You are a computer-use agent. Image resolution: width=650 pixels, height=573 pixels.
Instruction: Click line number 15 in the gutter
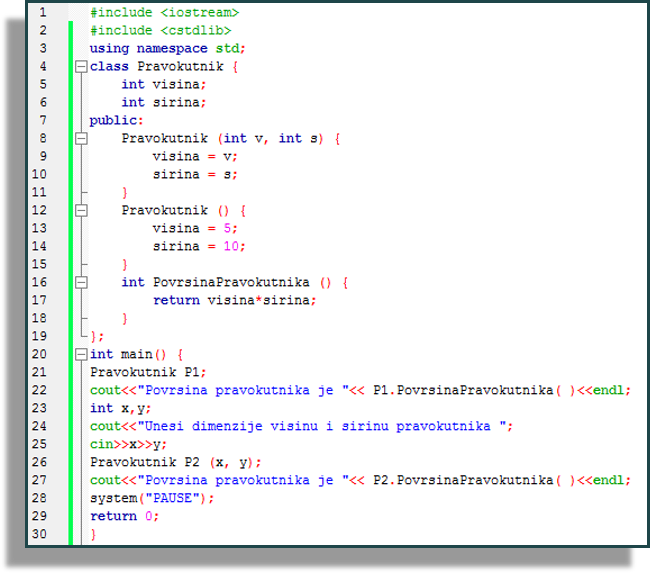pyautogui.click(x=40, y=265)
